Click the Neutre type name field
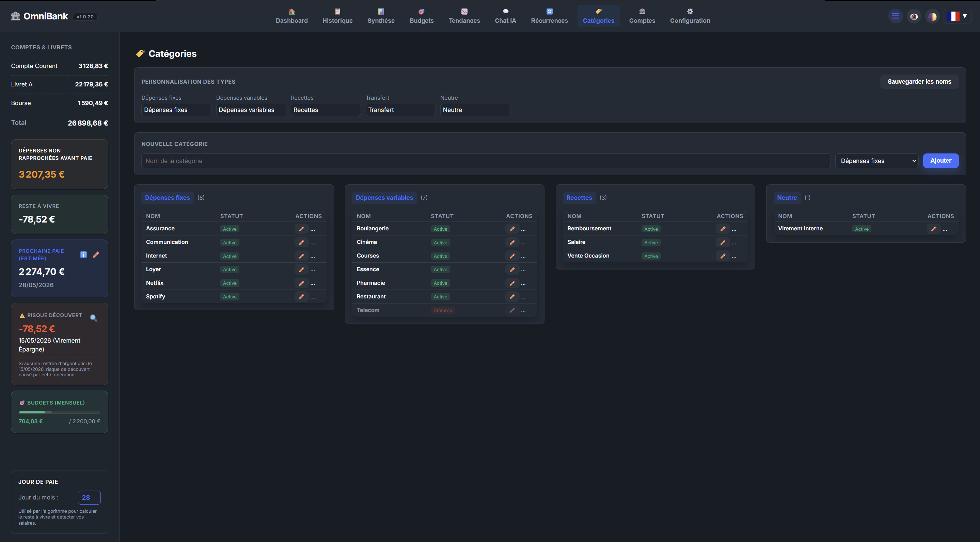The height and width of the screenshot is (542, 980). (475, 110)
